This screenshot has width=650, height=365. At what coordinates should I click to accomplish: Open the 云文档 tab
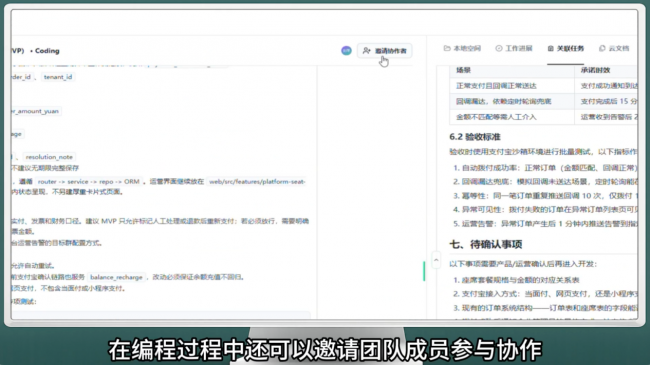tap(614, 49)
